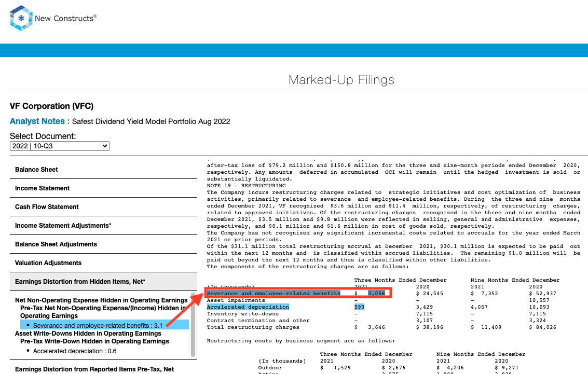The image size is (588, 374).
Task: Click the value $ 38,196 in totals row
Action: pyautogui.click(x=430, y=327)
